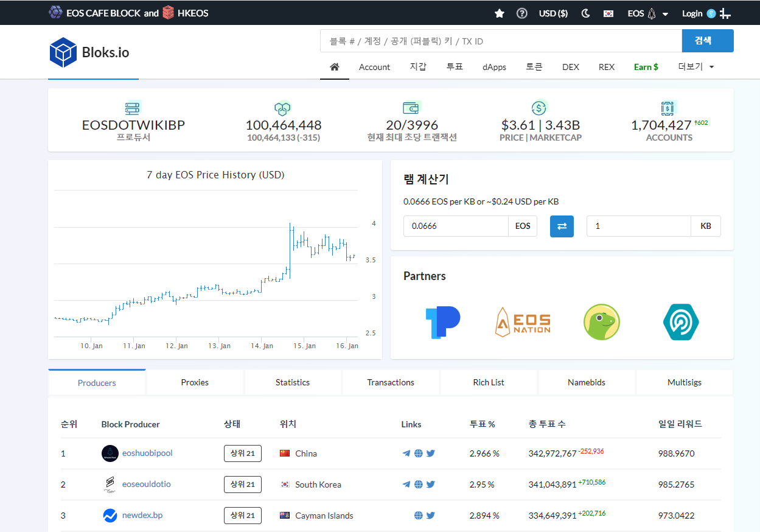The height and width of the screenshot is (532, 760).
Task: Open the EOS chain selector dropdown
Action: click(649, 13)
